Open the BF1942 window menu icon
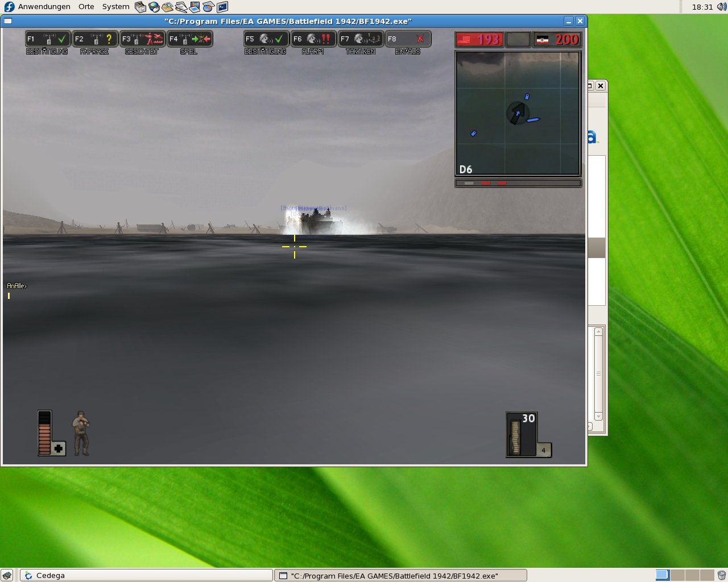728x582 pixels. click(x=8, y=21)
